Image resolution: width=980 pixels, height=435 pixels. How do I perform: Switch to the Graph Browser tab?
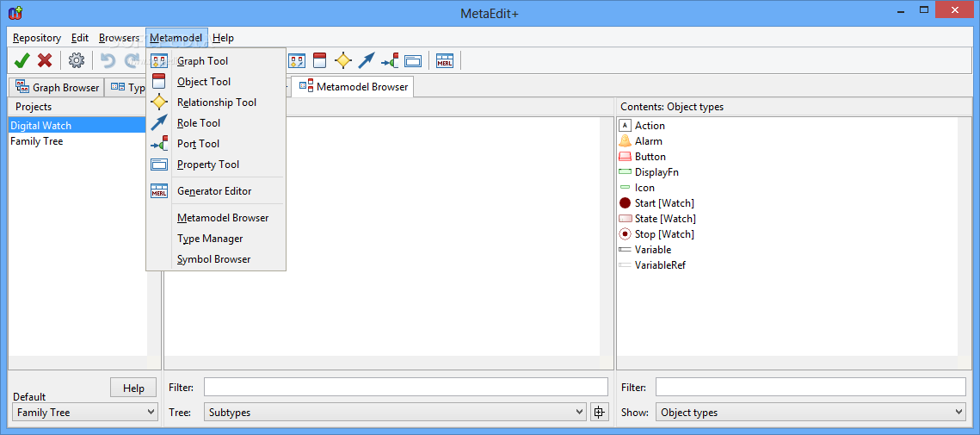point(57,87)
